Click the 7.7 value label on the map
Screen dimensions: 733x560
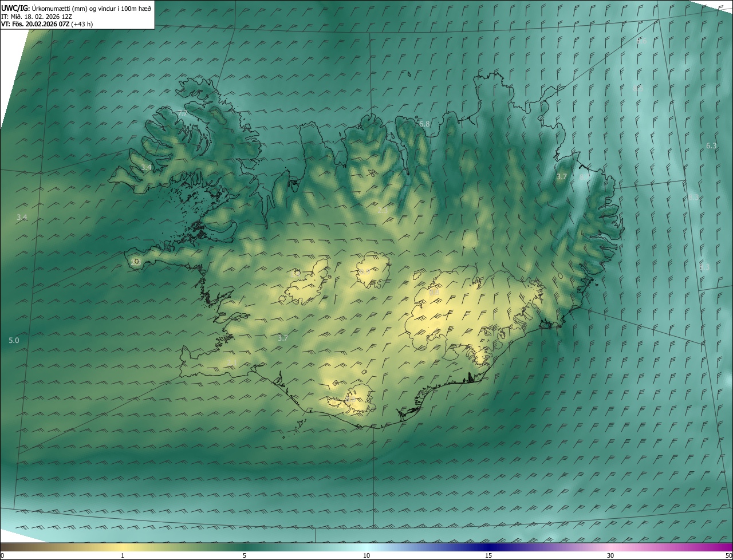pyautogui.click(x=183, y=113)
